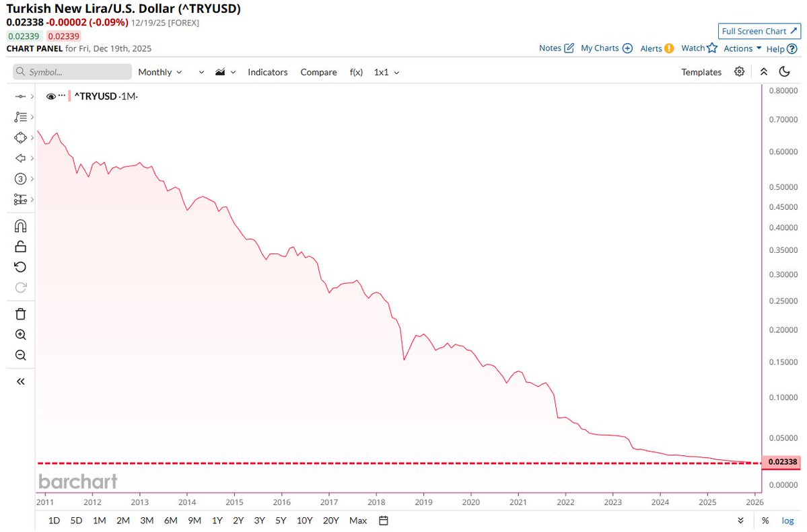
Task: Open the Fibonacci tools group
Action: (20, 117)
